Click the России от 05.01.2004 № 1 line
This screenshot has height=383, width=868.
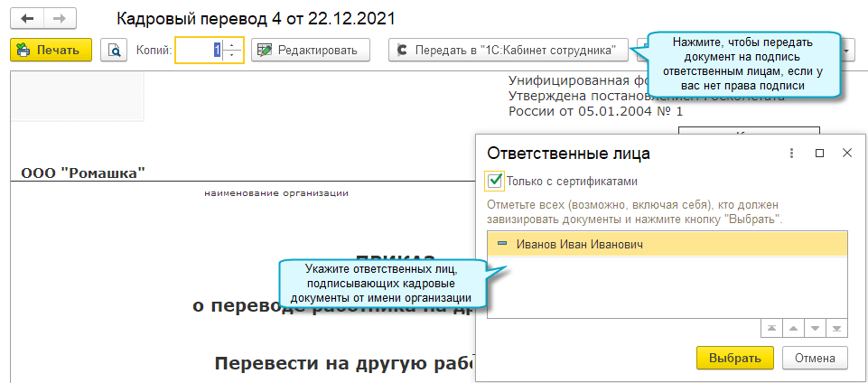(x=595, y=111)
